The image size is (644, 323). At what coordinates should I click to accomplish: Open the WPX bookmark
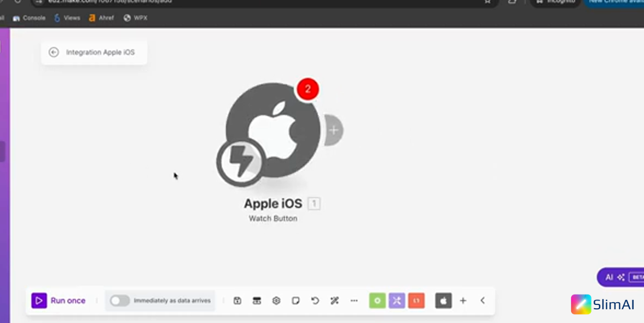(136, 18)
